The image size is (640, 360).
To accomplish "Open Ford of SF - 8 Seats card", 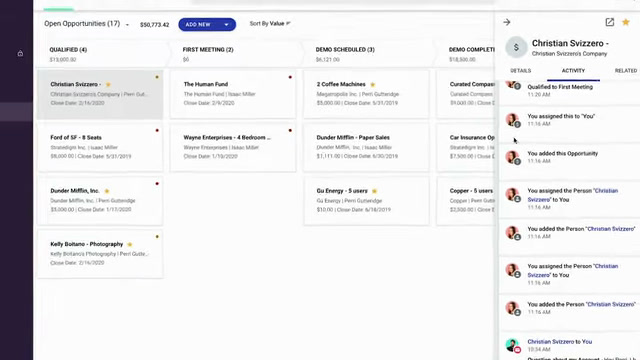I will coord(100,147).
